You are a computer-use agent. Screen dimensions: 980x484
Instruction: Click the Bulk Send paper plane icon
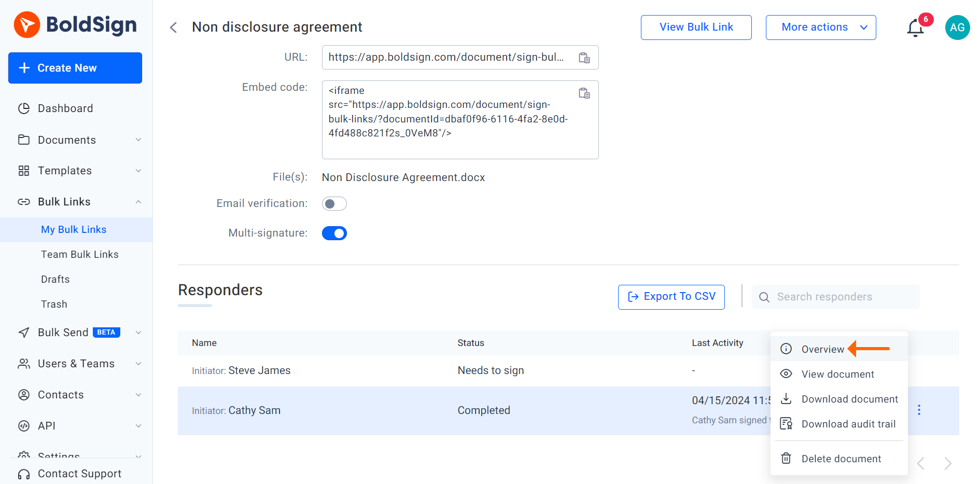24,333
